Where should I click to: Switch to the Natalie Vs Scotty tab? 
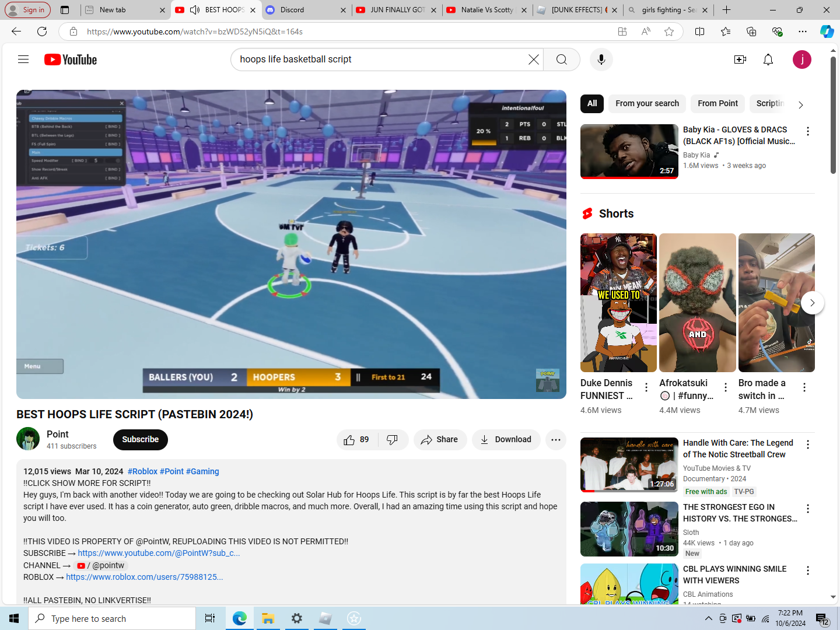click(x=487, y=10)
